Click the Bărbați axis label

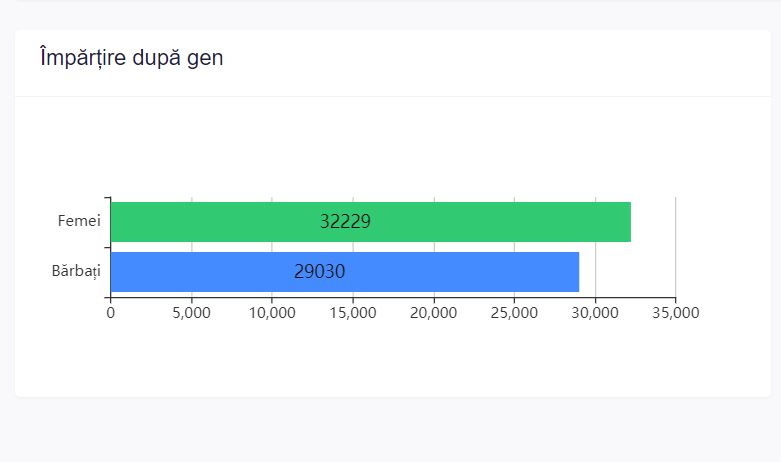75,271
